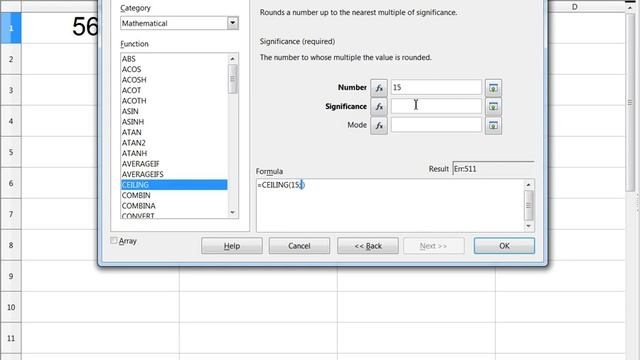640x360 pixels.
Task: Click the Help button
Action: pos(232,246)
